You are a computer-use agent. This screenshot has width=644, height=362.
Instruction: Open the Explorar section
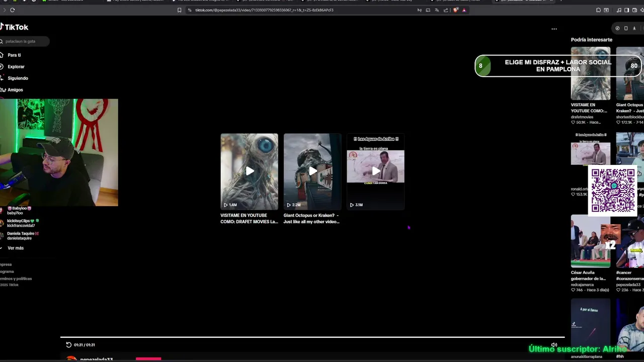pyautogui.click(x=13, y=66)
